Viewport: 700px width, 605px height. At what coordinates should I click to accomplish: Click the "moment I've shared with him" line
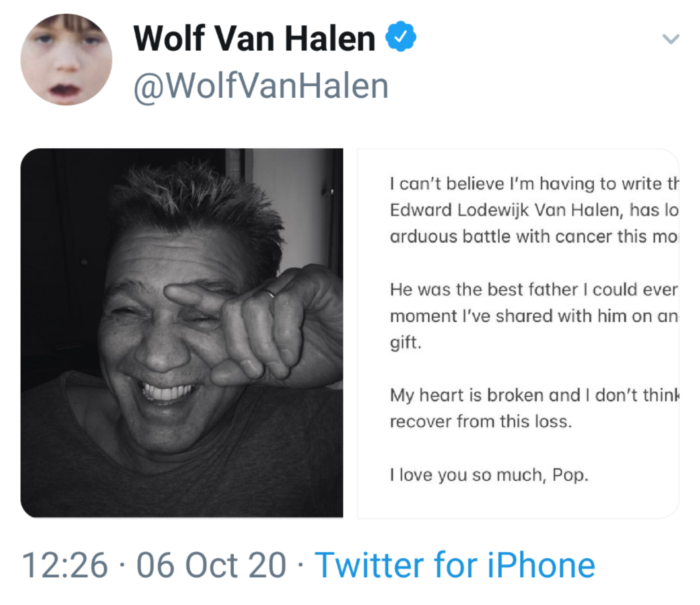click(x=533, y=316)
